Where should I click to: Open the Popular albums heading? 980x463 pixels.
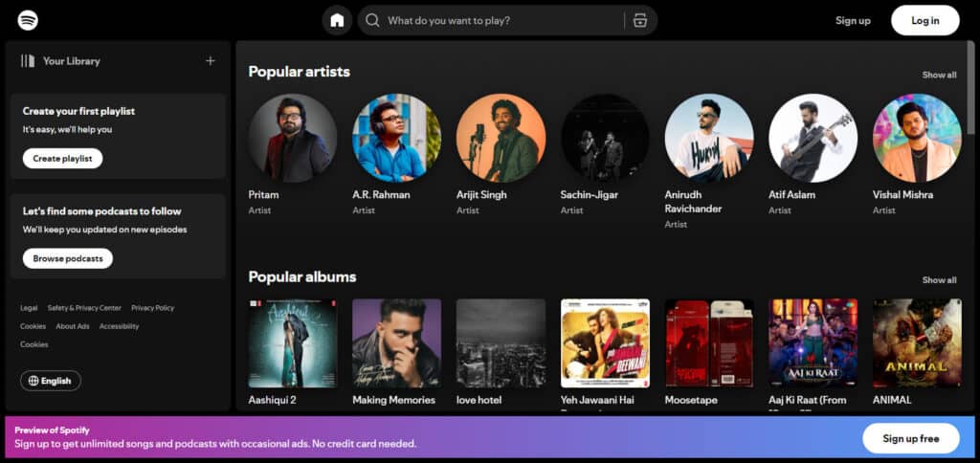point(301,276)
